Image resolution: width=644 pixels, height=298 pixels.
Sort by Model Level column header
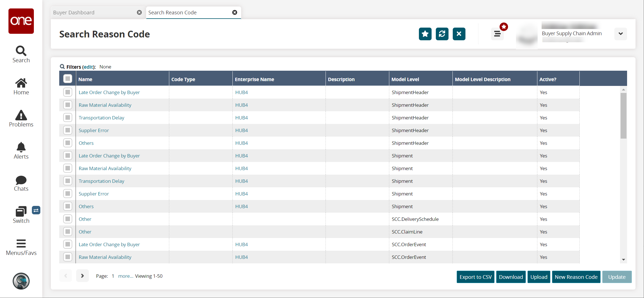(421, 79)
